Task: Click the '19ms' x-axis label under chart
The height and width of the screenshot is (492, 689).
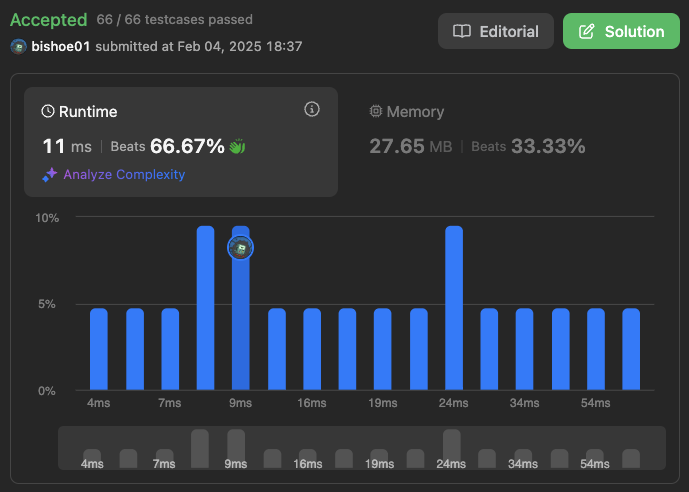Action: pyautogui.click(x=383, y=403)
